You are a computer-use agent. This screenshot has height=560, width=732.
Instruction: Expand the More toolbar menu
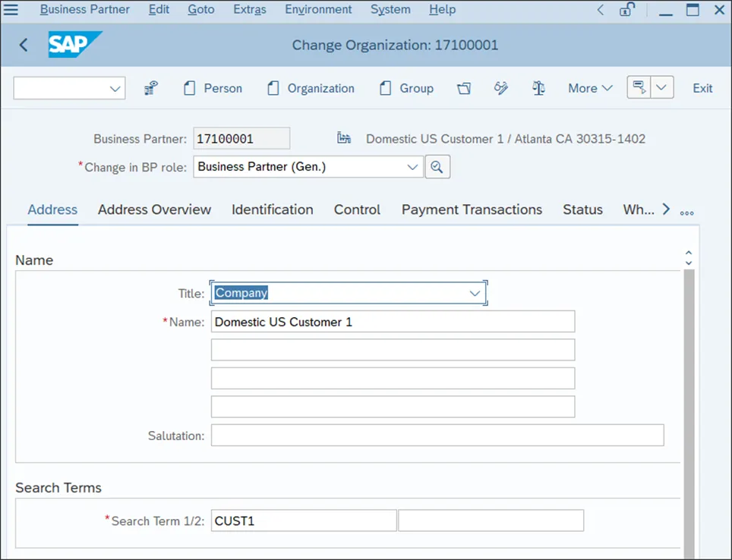coord(590,88)
